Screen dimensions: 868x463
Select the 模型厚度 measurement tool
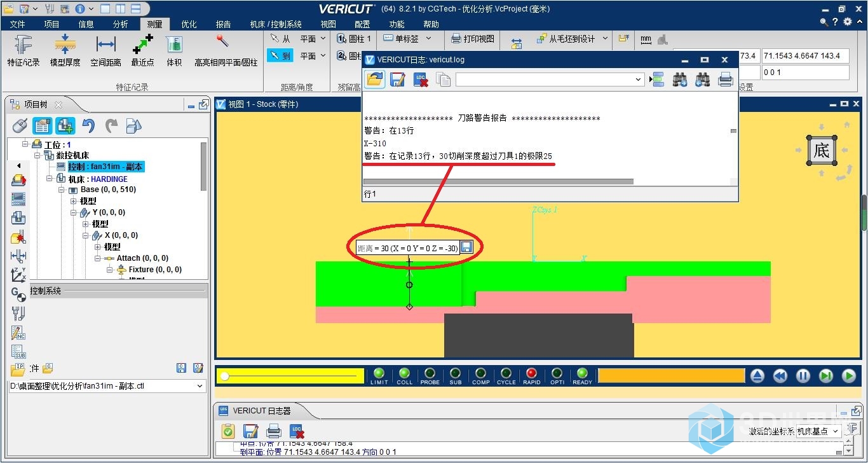pyautogui.click(x=65, y=51)
